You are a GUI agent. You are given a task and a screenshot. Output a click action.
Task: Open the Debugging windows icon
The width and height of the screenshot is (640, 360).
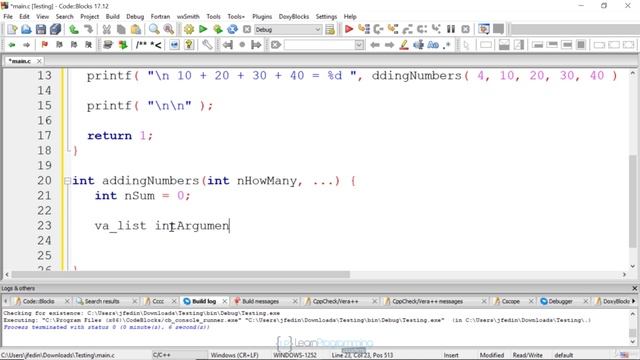pyautogui.click(x=484, y=29)
